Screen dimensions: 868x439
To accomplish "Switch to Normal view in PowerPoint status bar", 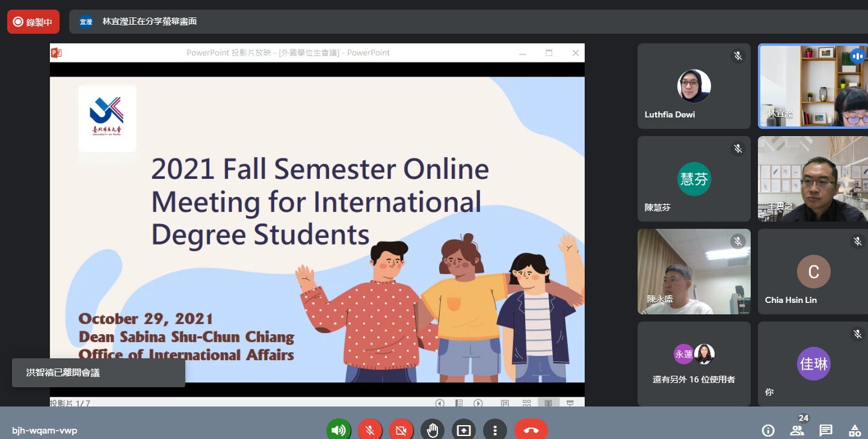I will pyautogui.click(x=505, y=403).
